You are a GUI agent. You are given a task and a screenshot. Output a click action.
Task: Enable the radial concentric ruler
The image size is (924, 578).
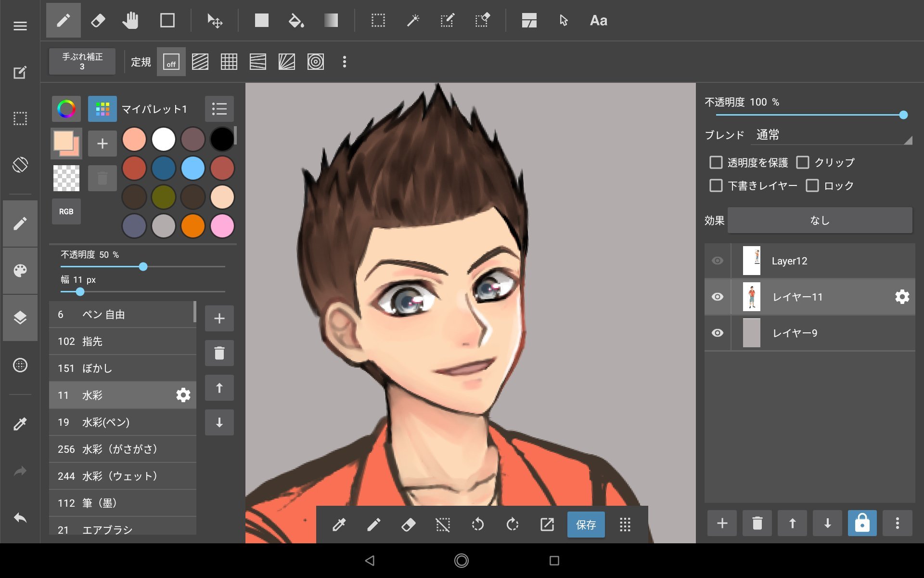tap(315, 62)
